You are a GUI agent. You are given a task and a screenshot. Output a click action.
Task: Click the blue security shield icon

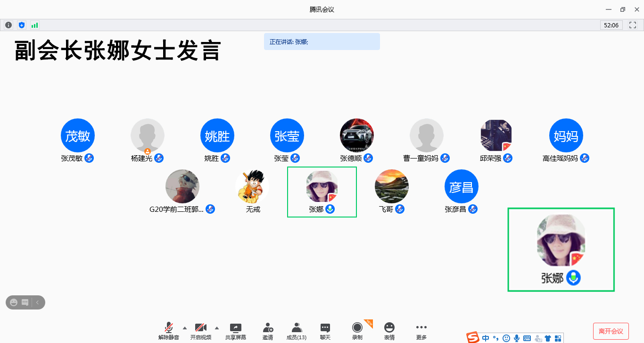click(x=21, y=25)
